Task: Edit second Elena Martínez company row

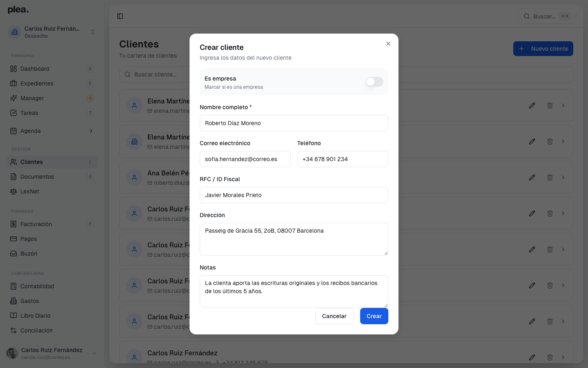Action: pyautogui.click(x=532, y=141)
